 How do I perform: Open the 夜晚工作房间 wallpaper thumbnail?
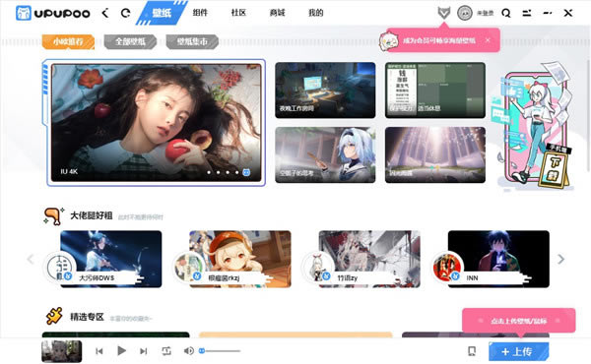pos(325,91)
